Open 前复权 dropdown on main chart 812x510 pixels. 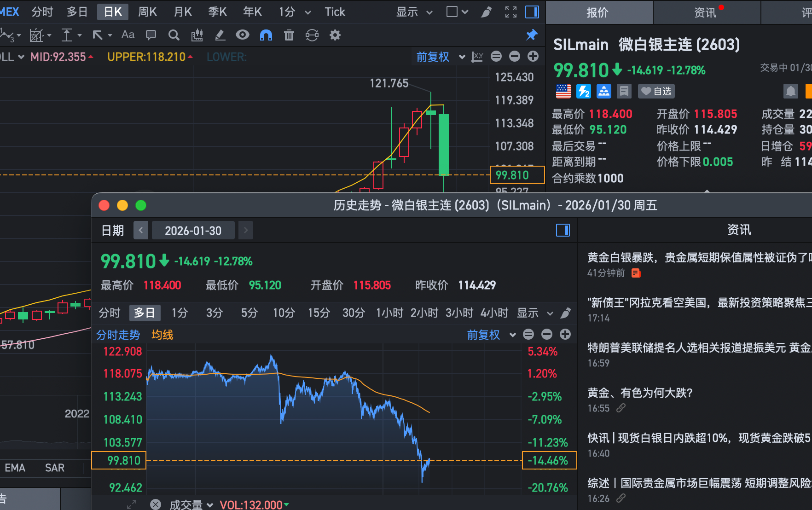coord(441,57)
